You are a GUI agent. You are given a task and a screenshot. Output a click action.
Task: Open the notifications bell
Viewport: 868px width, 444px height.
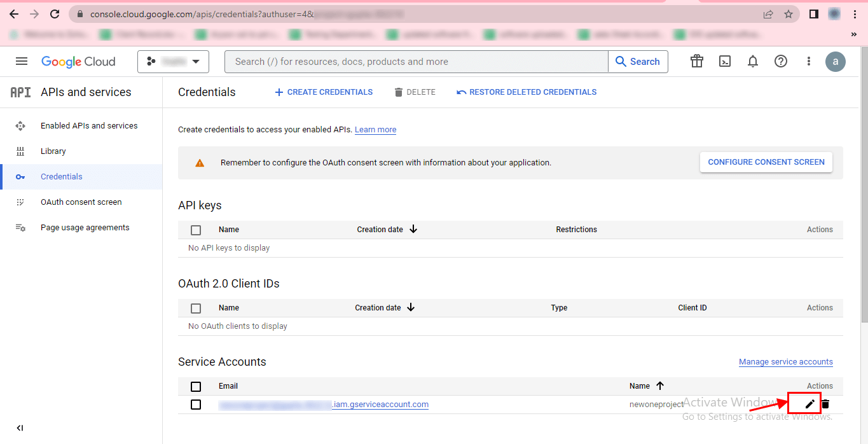pos(753,62)
